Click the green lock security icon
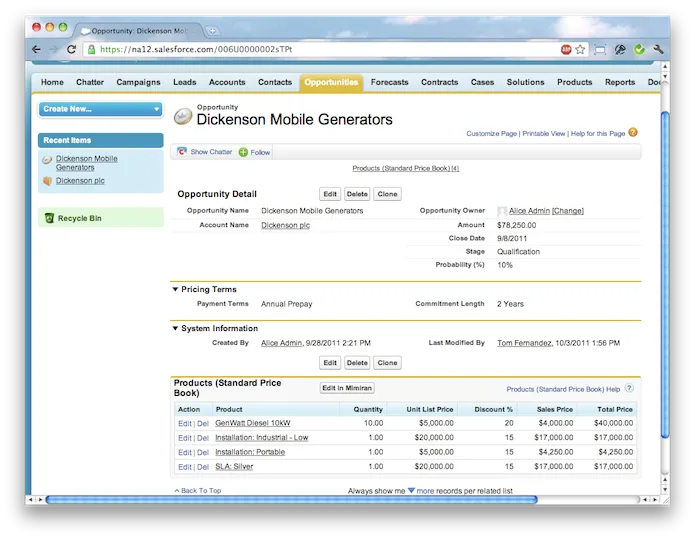The image size is (695, 539). [91, 49]
